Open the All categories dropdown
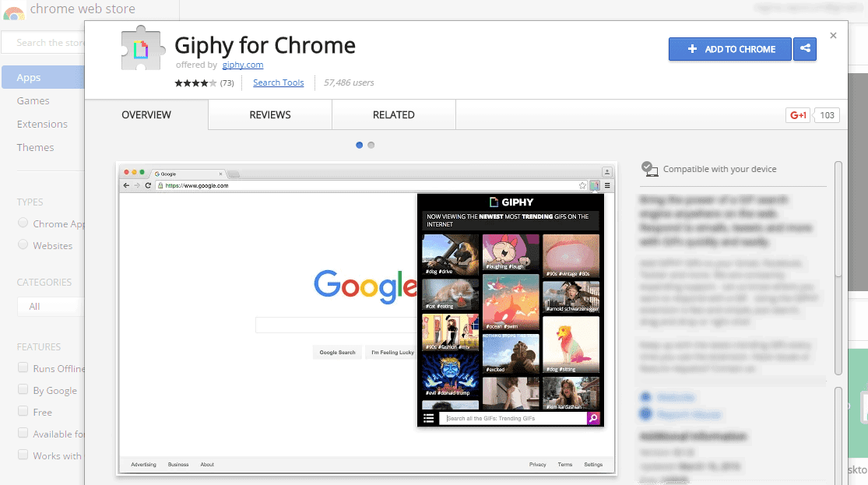This screenshot has height=485, width=868. [x=51, y=306]
